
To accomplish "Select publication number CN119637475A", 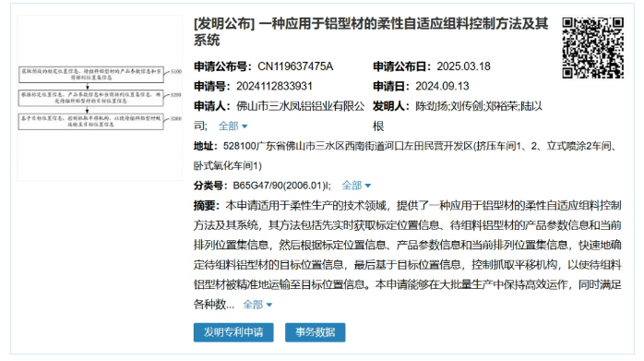I will point(295,66).
